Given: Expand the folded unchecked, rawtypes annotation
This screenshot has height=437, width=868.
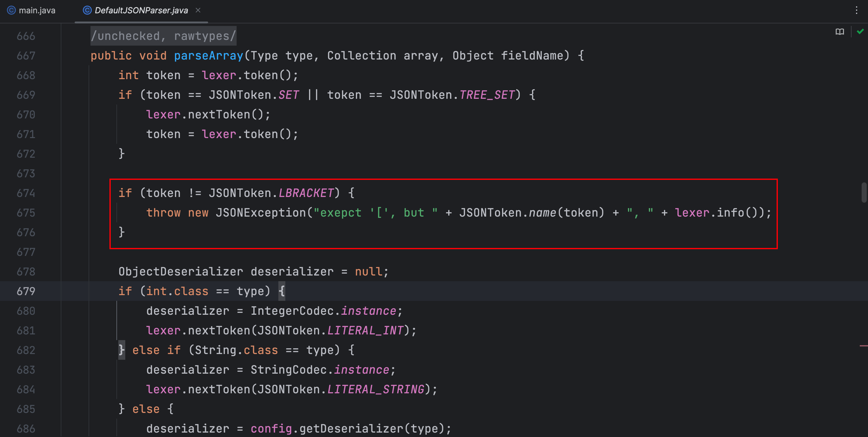Looking at the screenshot, I should point(164,36).
